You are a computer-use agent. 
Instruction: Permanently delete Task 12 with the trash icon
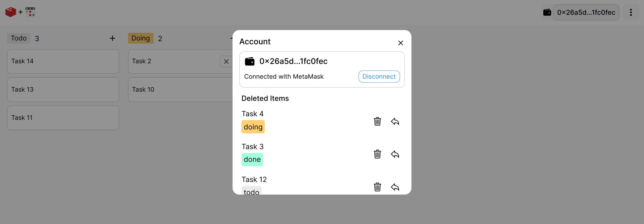click(x=377, y=187)
